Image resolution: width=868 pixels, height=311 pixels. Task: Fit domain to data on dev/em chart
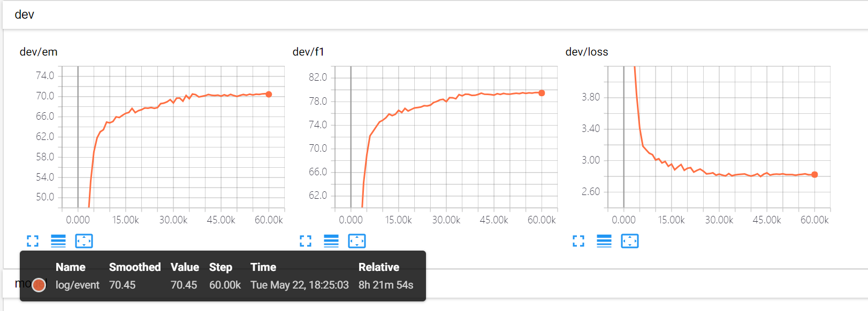(84, 241)
